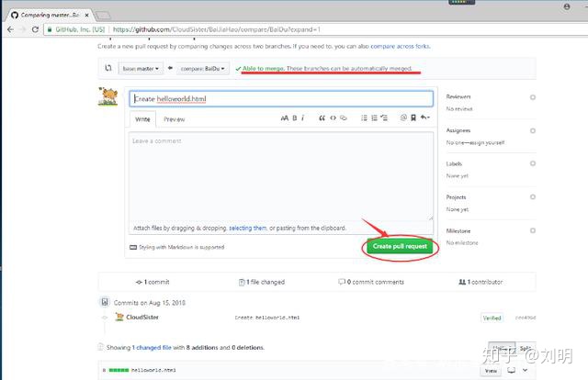Image resolution: width=588 pixels, height=380 pixels.
Task: Add a bulleted list via toolbar icon
Action: pos(364,118)
